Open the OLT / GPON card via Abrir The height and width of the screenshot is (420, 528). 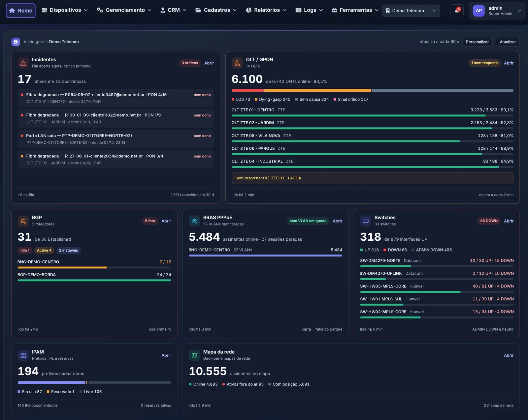pos(509,63)
